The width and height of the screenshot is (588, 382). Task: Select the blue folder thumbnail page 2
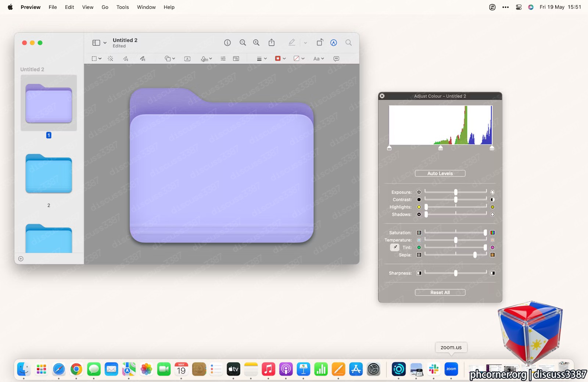pos(49,174)
